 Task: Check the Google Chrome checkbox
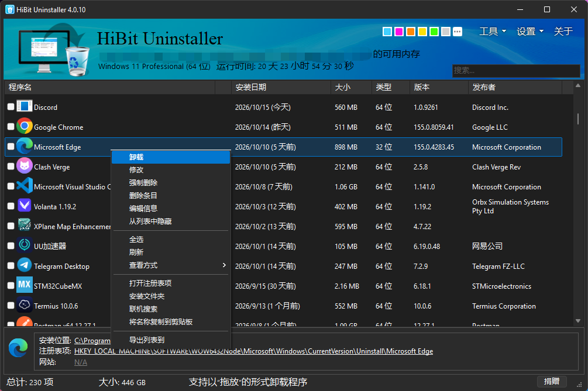11,127
